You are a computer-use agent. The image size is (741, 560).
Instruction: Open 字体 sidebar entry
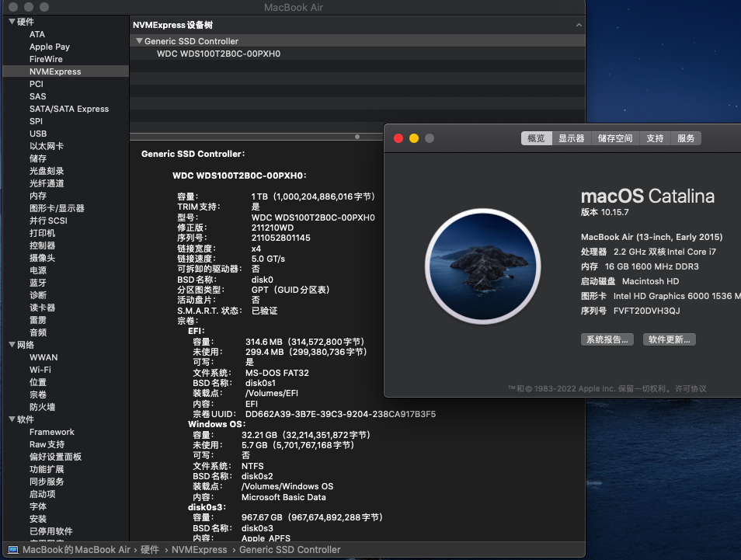[38, 506]
